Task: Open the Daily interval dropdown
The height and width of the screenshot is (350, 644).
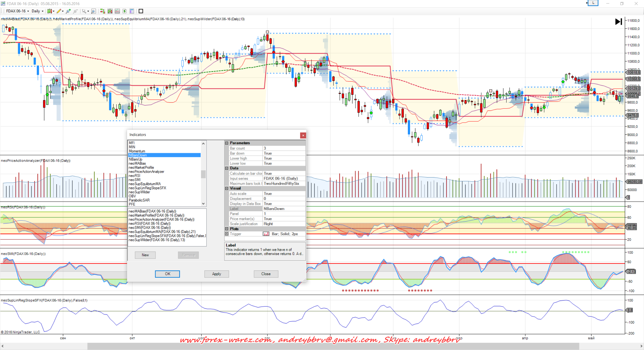Action: 37,11
